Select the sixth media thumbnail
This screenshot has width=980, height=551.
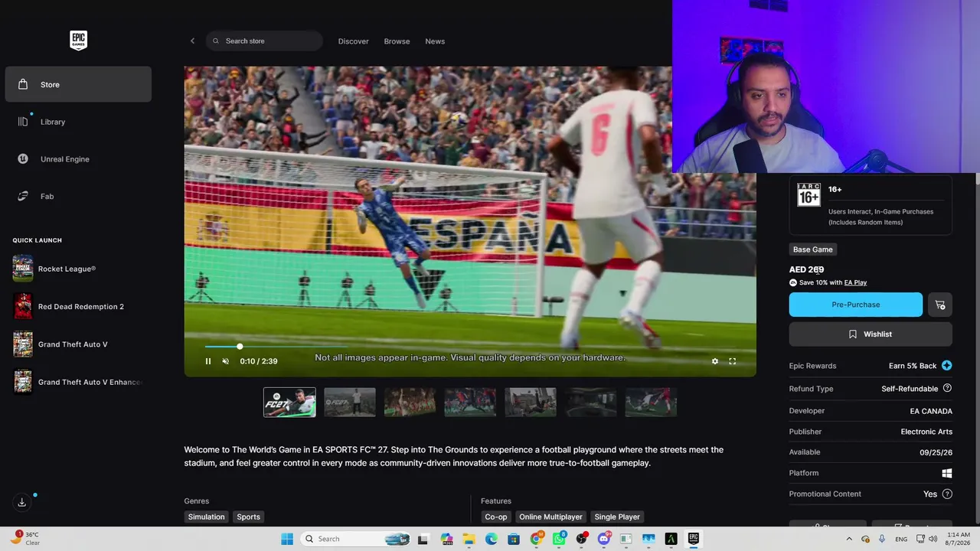(x=591, y=403)
